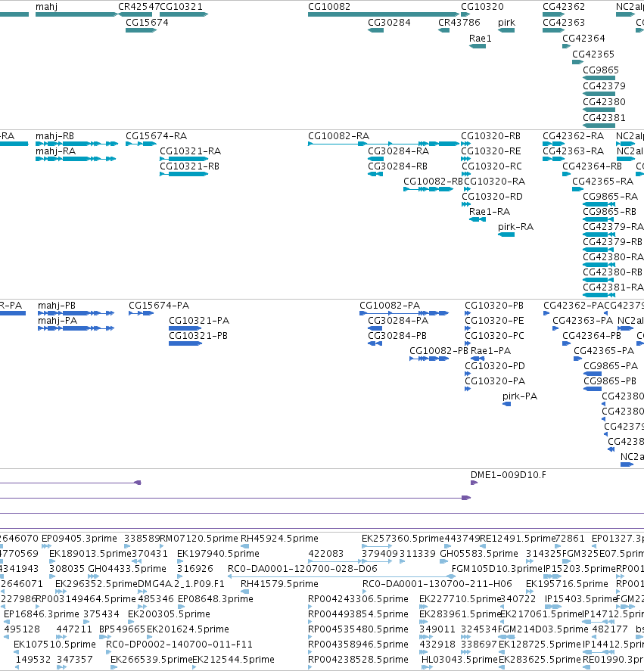Click the CG9865 gene label
Image resolution: width=644 pixels, height=671 pixels.
600,70
